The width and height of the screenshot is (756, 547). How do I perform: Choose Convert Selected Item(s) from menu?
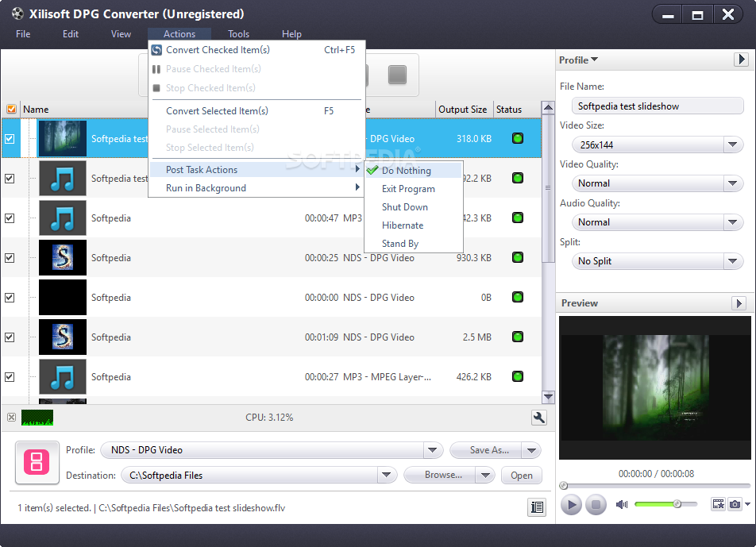pyautogui.click(x=256, y=111)
